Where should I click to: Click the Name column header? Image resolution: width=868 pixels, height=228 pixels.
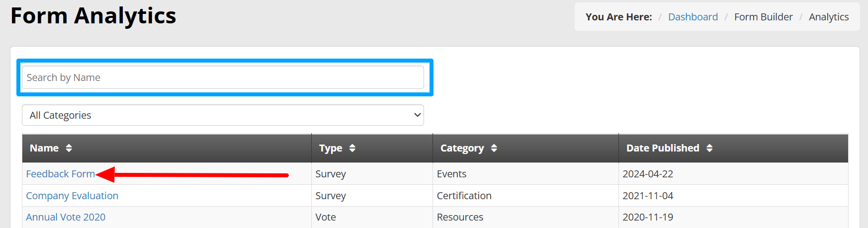click(44, 148)
